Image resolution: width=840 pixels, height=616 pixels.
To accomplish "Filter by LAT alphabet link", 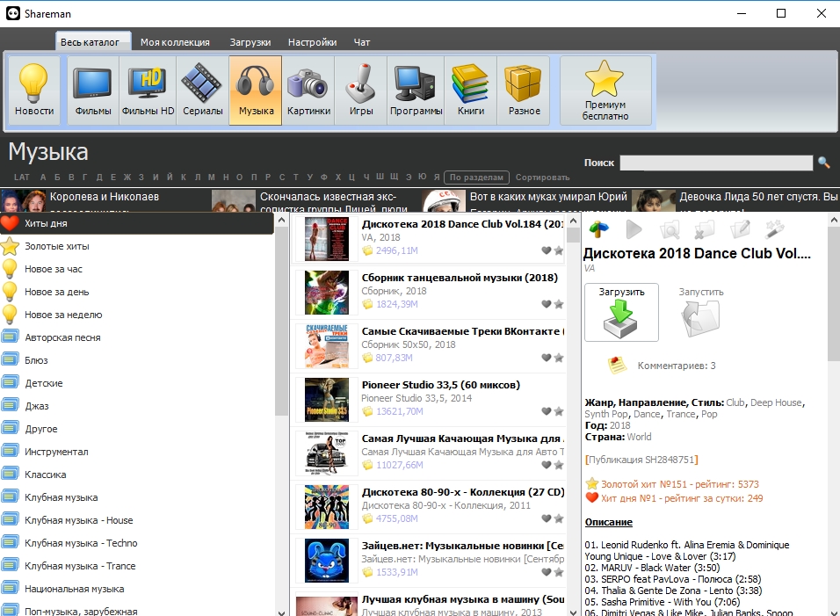I will pos(22,178).
